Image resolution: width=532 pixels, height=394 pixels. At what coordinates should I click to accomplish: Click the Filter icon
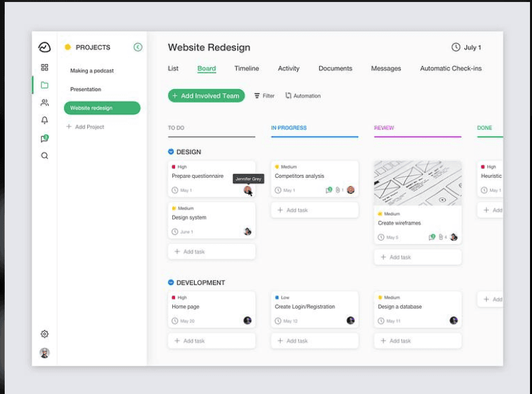(x=257, y=96)
